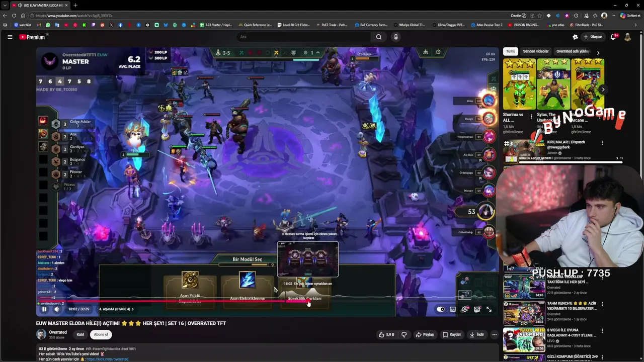644x362 pixels.
Task: Go to the browser home page
Action: (23, 16)
